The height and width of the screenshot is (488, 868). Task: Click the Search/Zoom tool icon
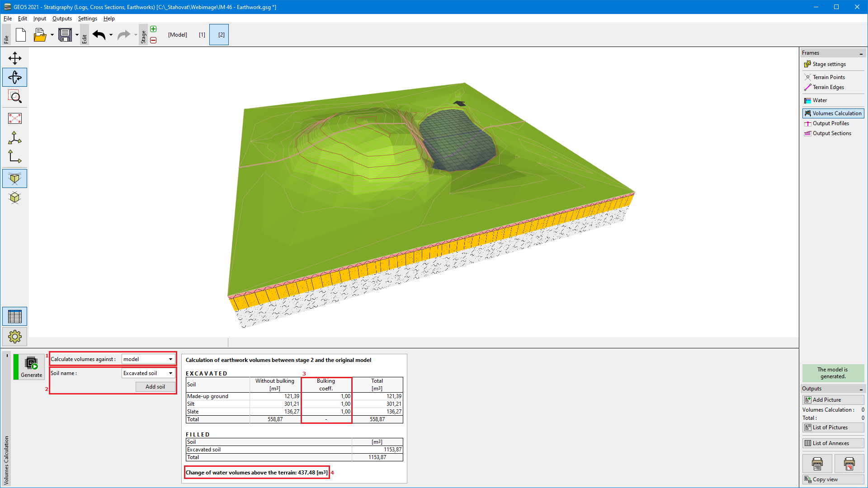15,97
